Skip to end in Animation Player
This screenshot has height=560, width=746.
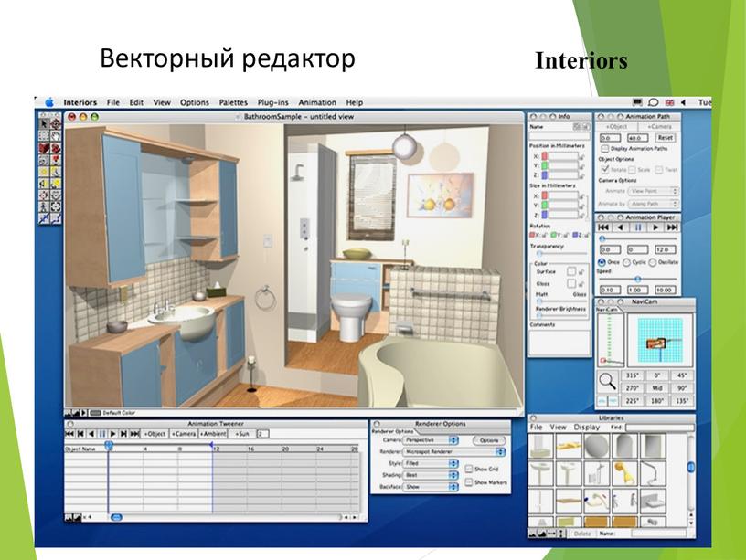[x=672, y=227]
